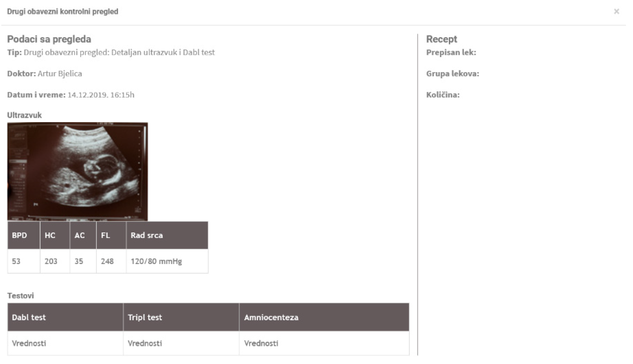Select the HC value 203 cell

[51, 261]
